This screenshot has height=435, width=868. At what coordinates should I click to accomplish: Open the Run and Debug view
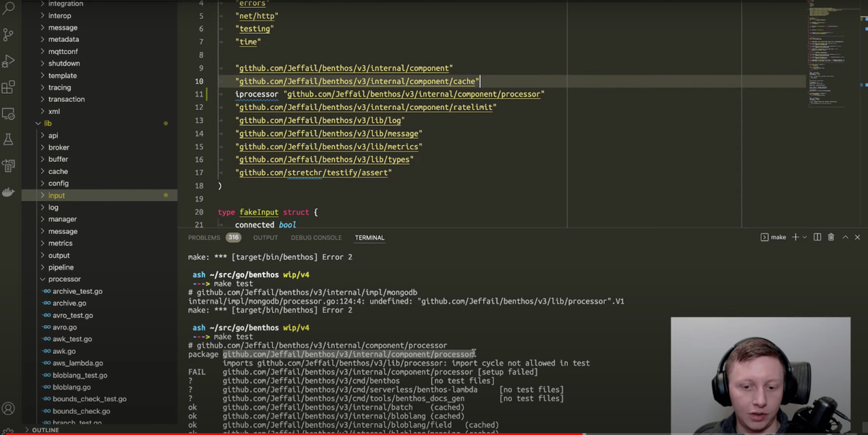coord(7,60)
